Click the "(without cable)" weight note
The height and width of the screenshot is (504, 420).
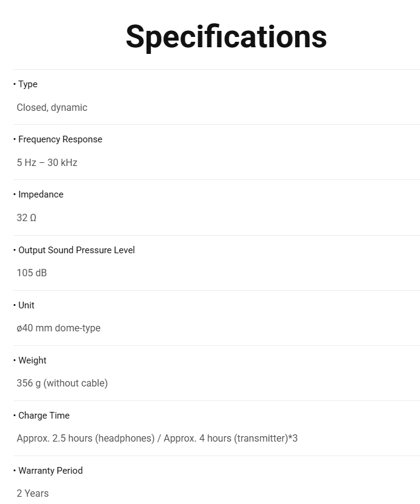[x=76, y=383]
